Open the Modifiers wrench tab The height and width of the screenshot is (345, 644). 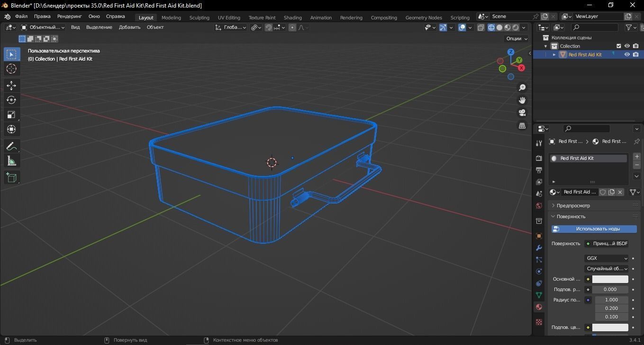tap(539, 248)
